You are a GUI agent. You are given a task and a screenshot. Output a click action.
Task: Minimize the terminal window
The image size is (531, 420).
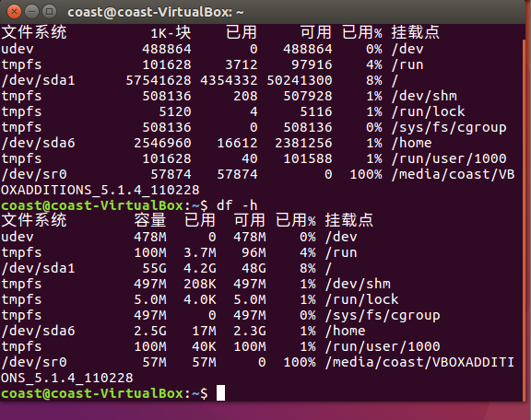click(31, 12)
